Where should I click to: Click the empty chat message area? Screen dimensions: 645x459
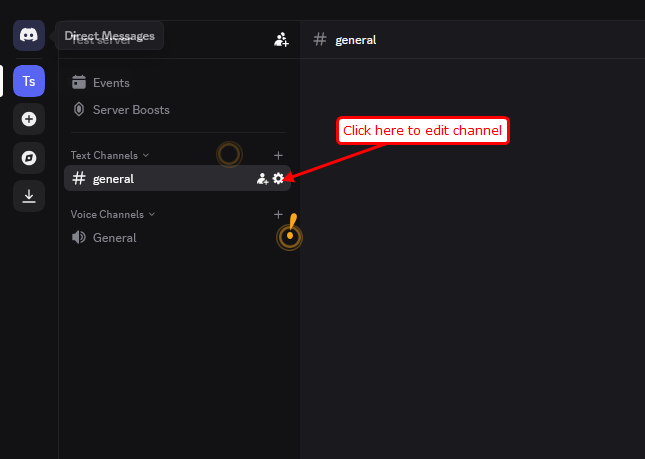click(472, 259)
